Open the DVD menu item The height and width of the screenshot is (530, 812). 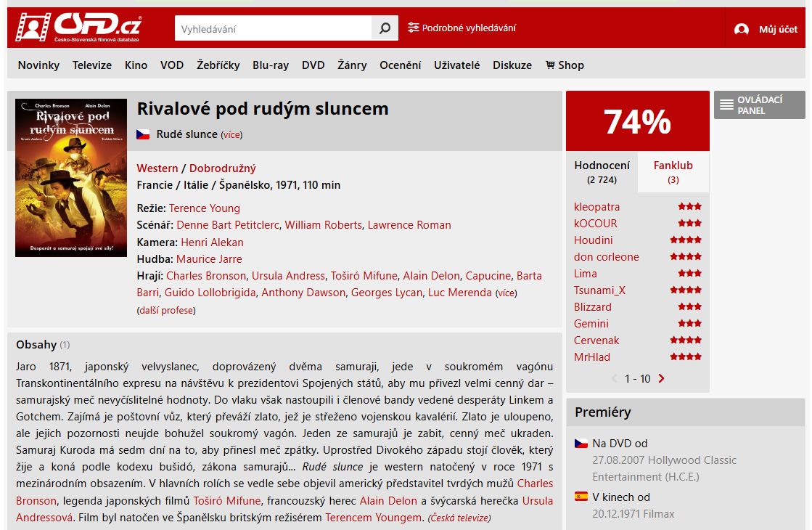pos(313,65)
